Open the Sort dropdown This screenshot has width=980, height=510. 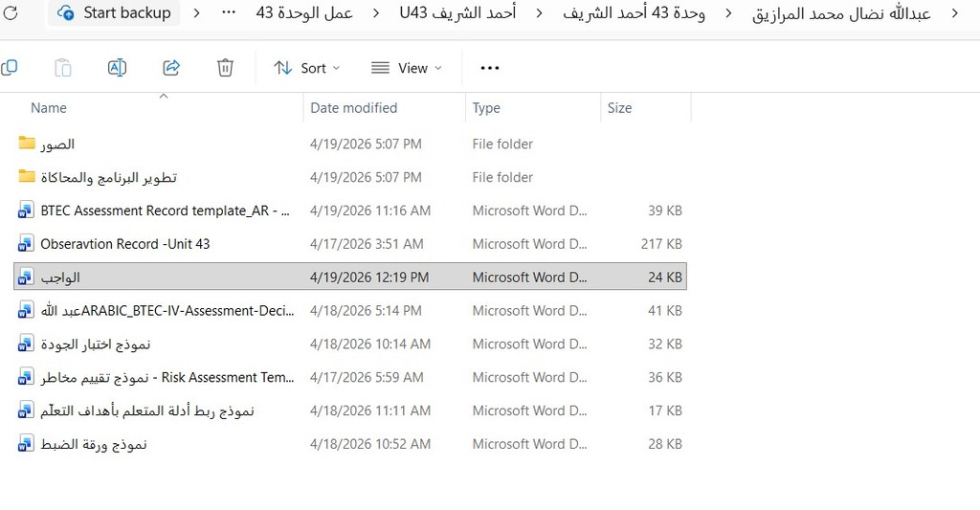coord(307,68)
